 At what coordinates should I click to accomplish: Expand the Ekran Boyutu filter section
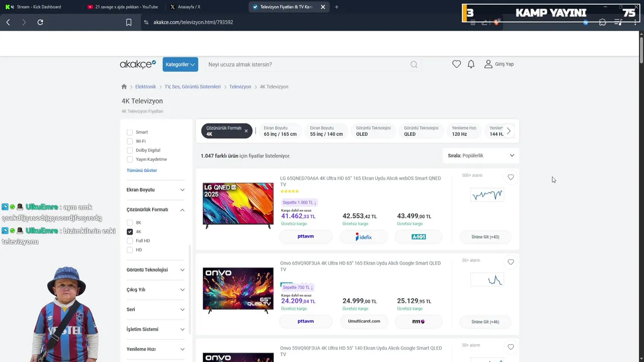click(155, 190)
